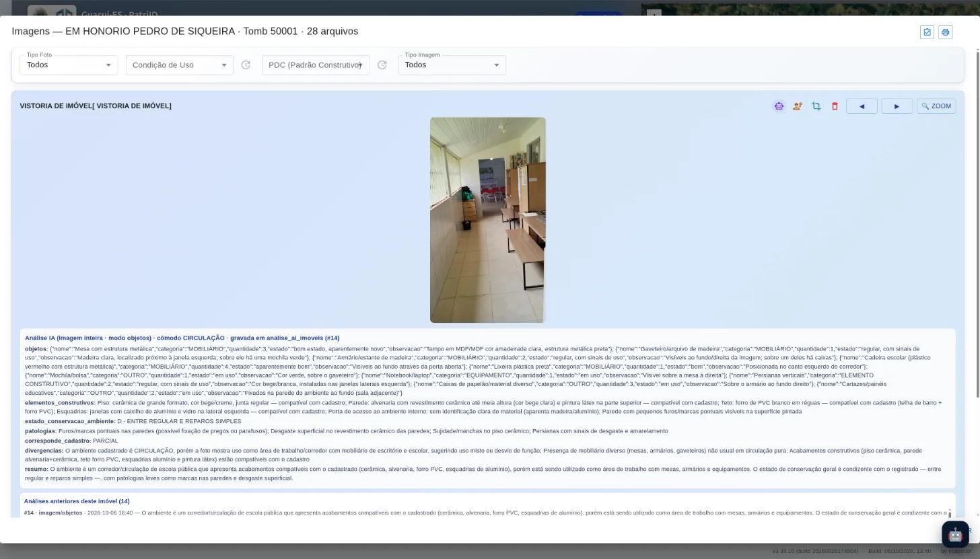Click the 'Análises anteriores deste imóvel (14)' heading
This screenshot has height=559, width=980.
pos(77,501)
